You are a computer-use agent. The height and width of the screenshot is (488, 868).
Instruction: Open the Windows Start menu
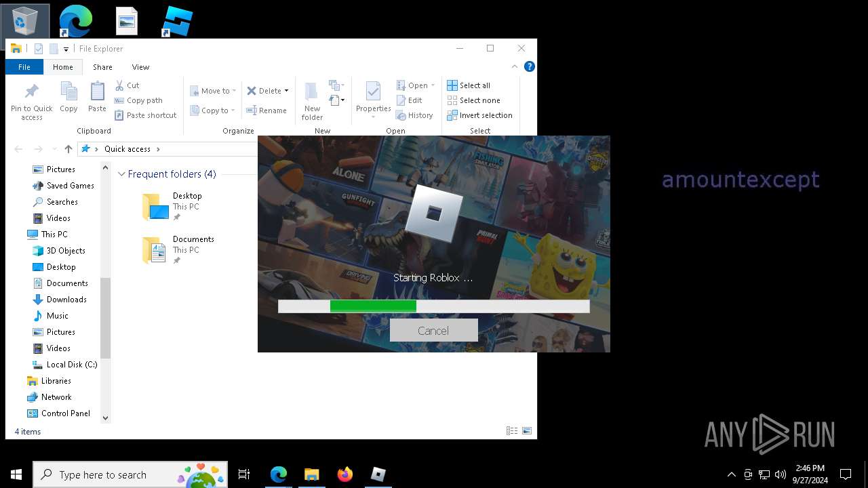pyautogui.click(x=16, y=474)
